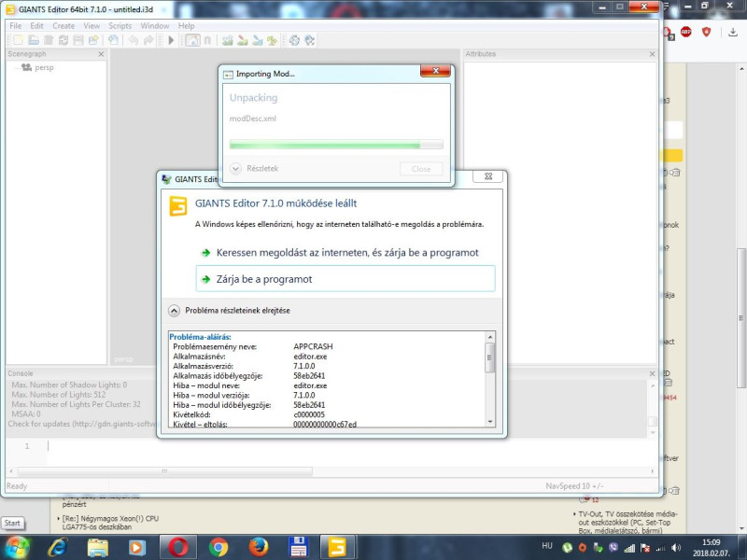Open the Scripts menu

[x=120, y=26]
